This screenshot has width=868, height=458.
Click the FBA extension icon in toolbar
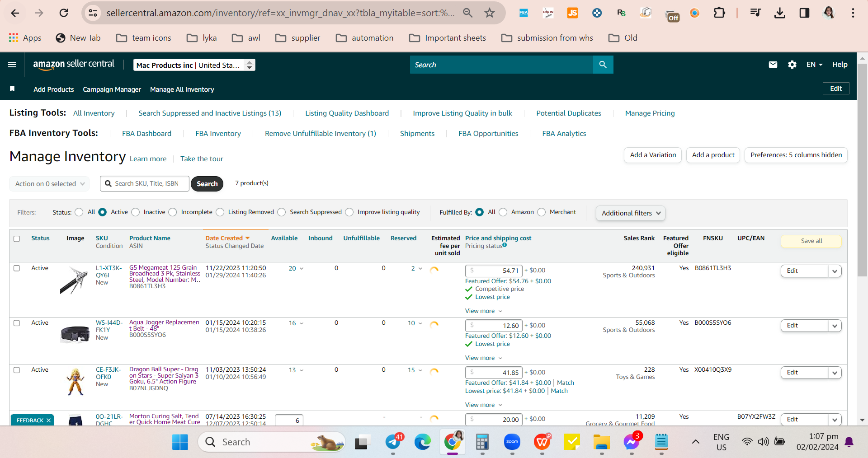click(524, 13)
